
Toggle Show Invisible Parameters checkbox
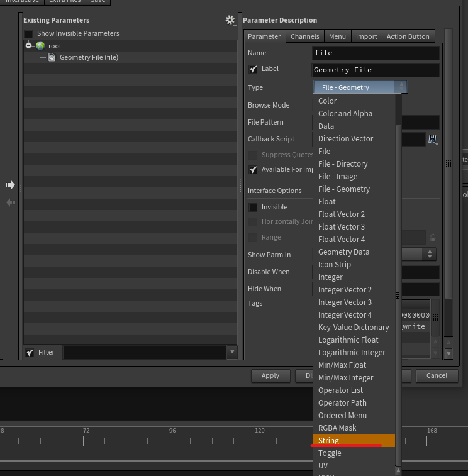pyautogui.click(x=28, y=34)
